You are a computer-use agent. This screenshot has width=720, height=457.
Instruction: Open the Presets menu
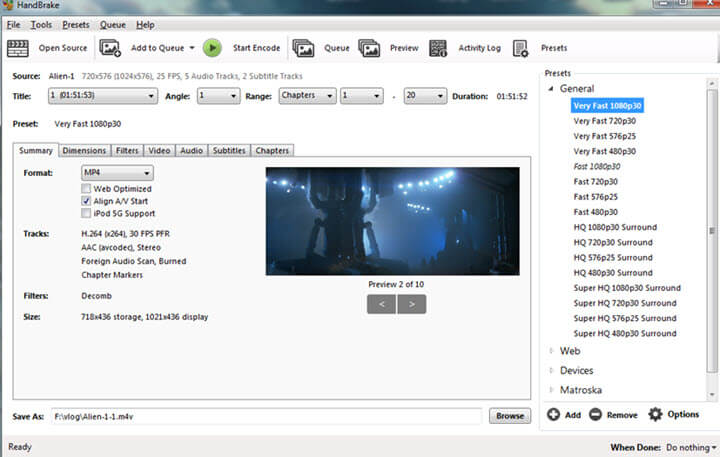(x=76, y=25)
